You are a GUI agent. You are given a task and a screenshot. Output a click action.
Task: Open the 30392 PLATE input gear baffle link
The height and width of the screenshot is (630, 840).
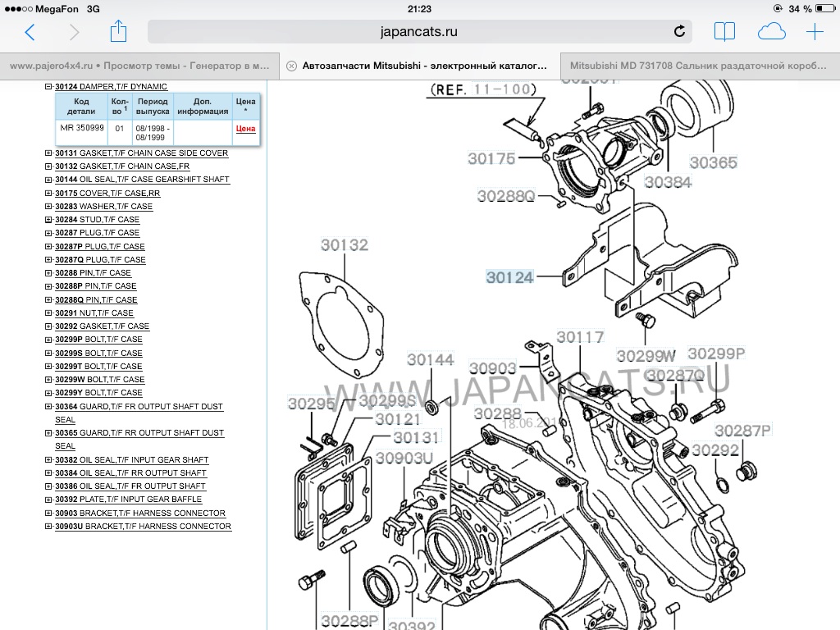(x=128, y=500)
